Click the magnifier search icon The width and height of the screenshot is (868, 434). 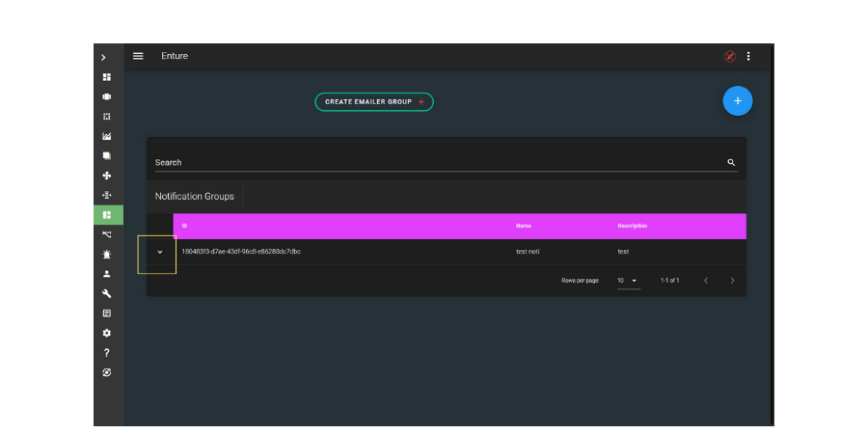(731, 163)
